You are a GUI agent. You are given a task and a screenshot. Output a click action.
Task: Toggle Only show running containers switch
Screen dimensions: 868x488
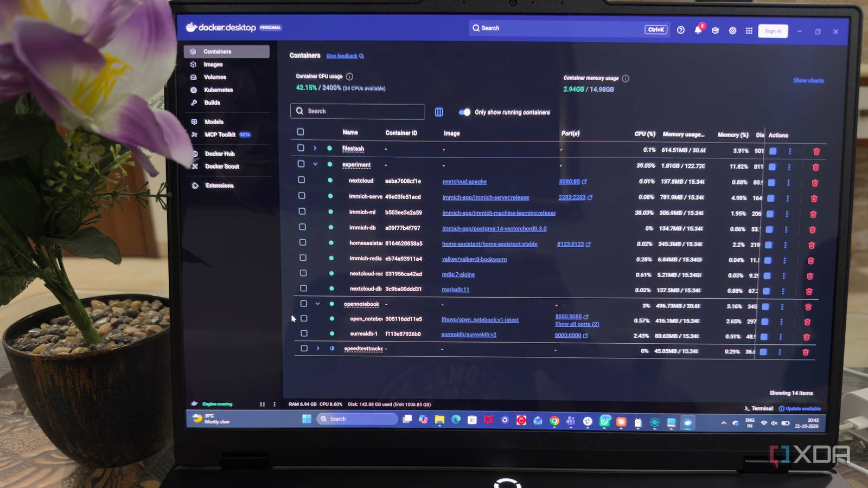tap(464, 112)
